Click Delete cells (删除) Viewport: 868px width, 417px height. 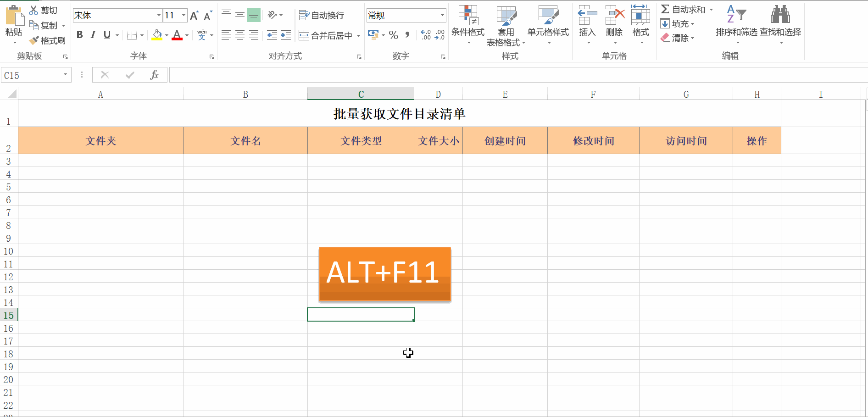(614, 25)
